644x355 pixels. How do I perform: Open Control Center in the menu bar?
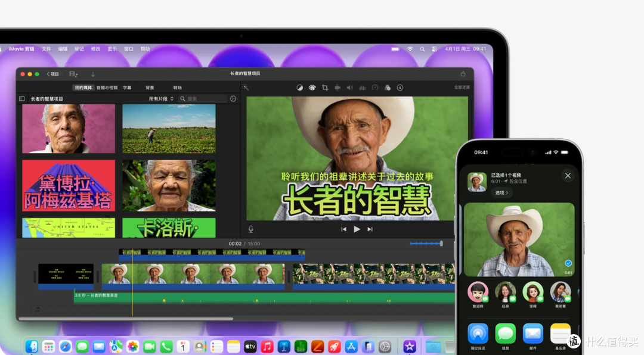(x=435, y=49)
